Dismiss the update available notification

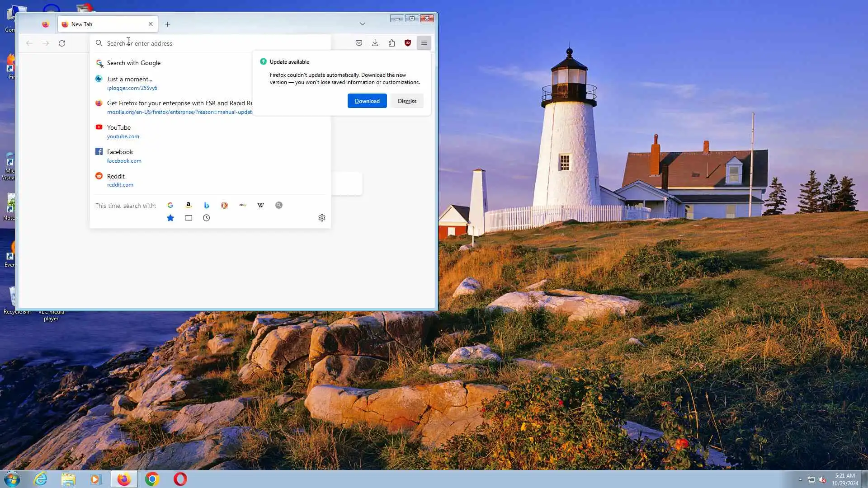[x=407, y=101]
